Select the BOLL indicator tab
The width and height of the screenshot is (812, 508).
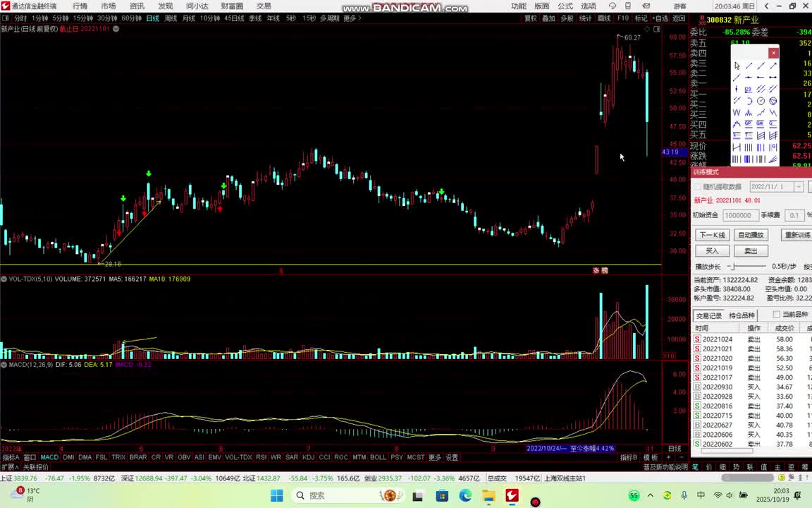tap(378, 458)
